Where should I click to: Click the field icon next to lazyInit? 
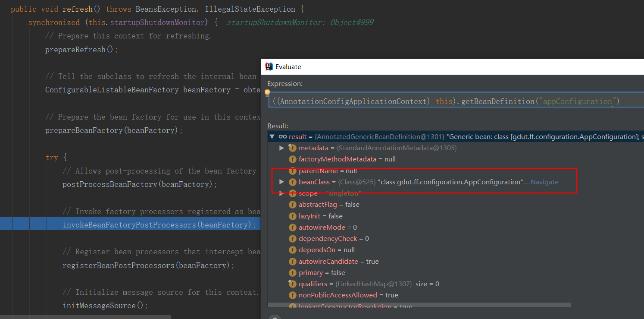293,216
